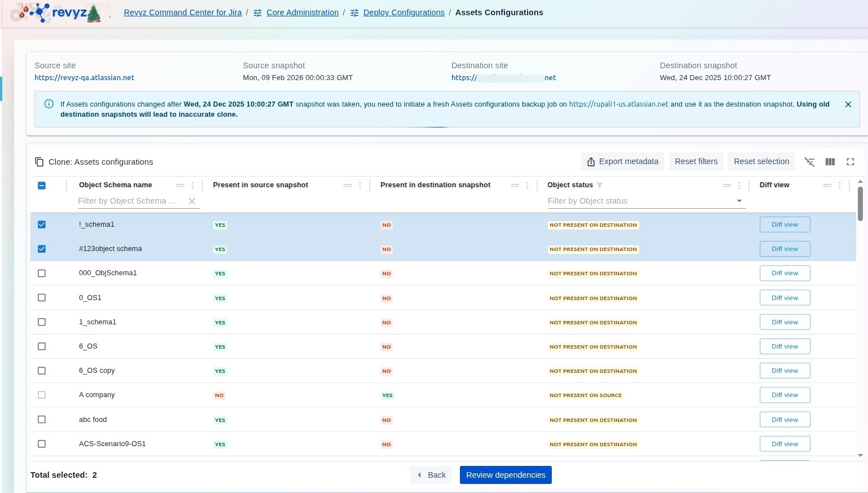Viewport: 868px width, 493px height.
Task: Expand the Filter by Object status dropdown
Action: [739, 201]
